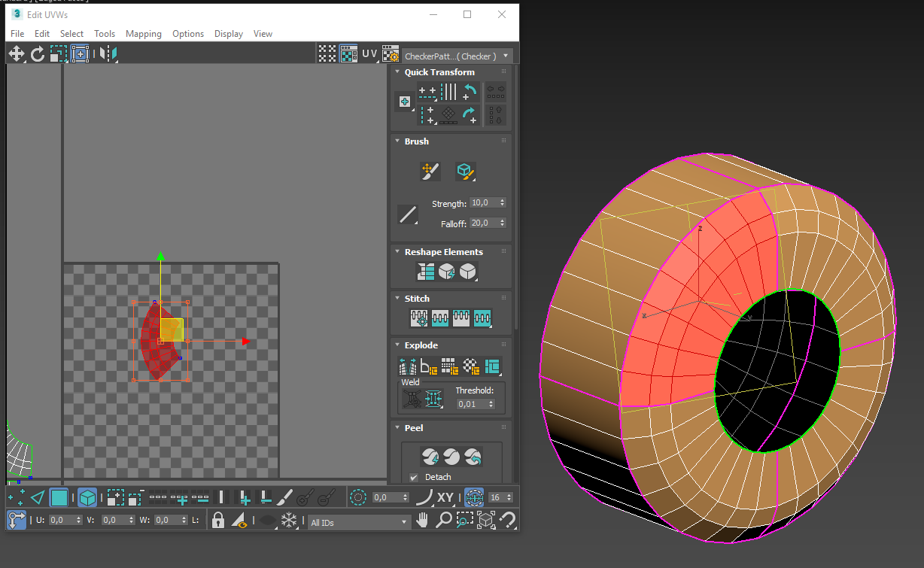924x568 pixels.
Task: Click the Brush Strength value field
Action: tap(482, 203)
